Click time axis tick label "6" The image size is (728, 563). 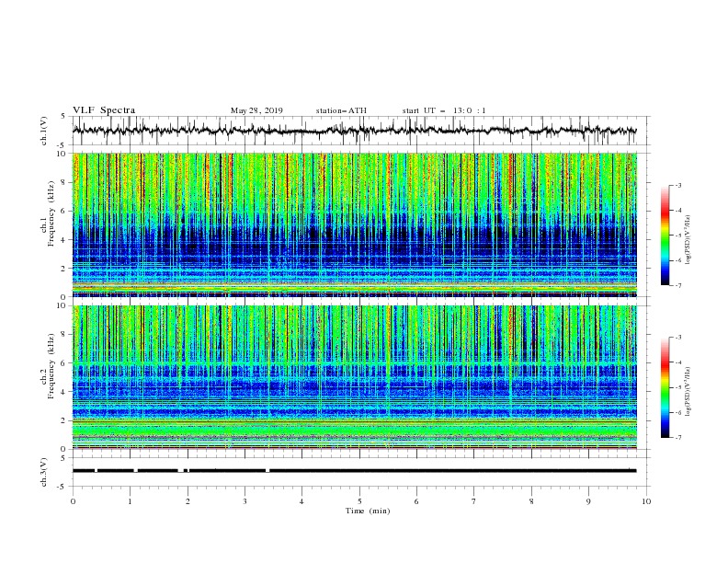click(x=416, y=501)
